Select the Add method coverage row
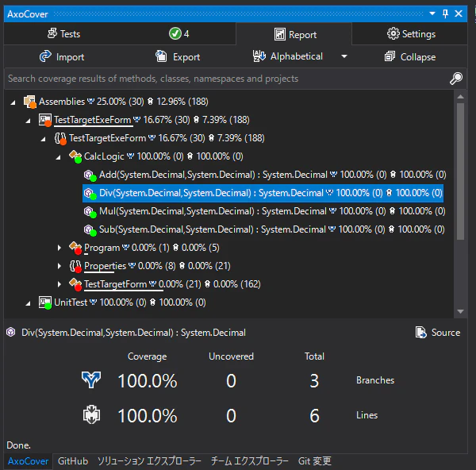Image resolution: width=476 pixels, height=470 pixels. coord(265,175)
